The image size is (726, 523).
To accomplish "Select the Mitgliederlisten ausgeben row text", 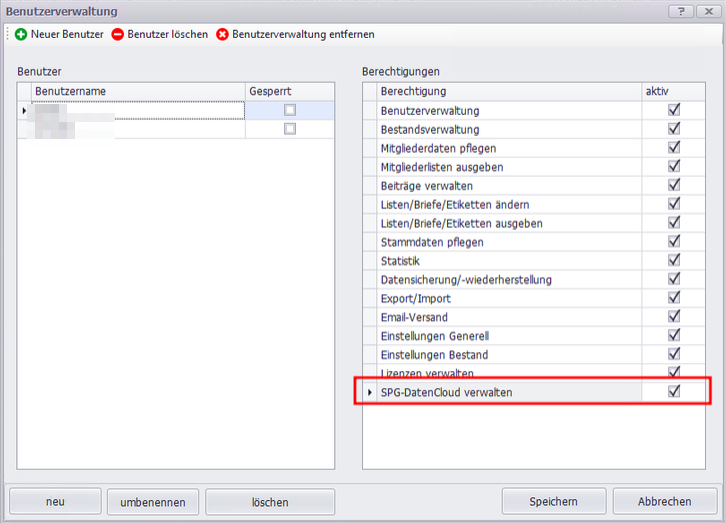I will click(442, 167).
